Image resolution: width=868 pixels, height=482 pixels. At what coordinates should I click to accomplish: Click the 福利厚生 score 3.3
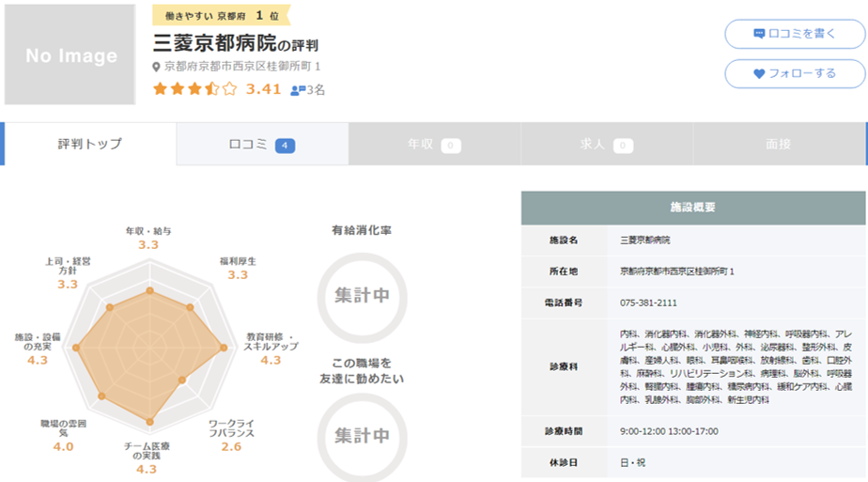pos(238,274)
